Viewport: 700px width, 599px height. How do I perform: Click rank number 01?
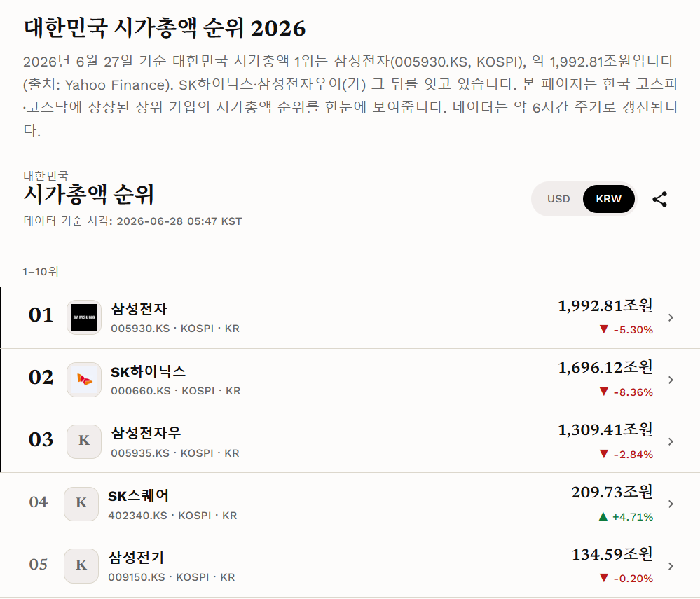point(41,315)
